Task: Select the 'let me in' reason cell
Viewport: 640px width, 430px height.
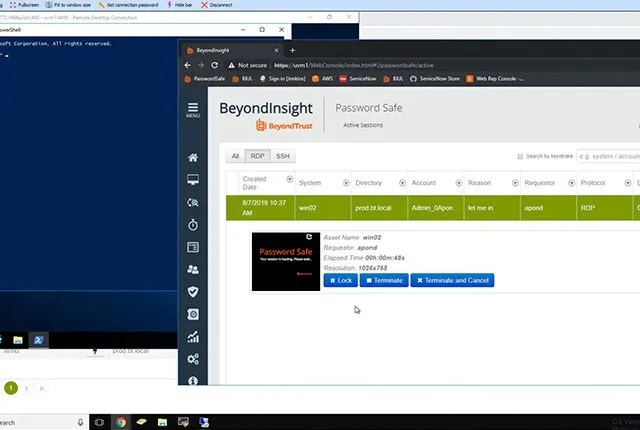Action: [491, 208]
